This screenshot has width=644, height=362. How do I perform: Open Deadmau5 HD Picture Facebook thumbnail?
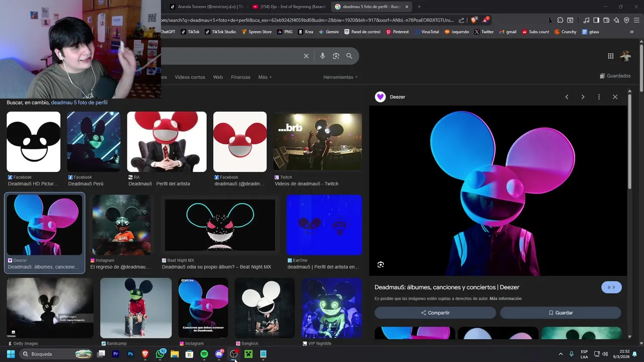tap(33, 142)
